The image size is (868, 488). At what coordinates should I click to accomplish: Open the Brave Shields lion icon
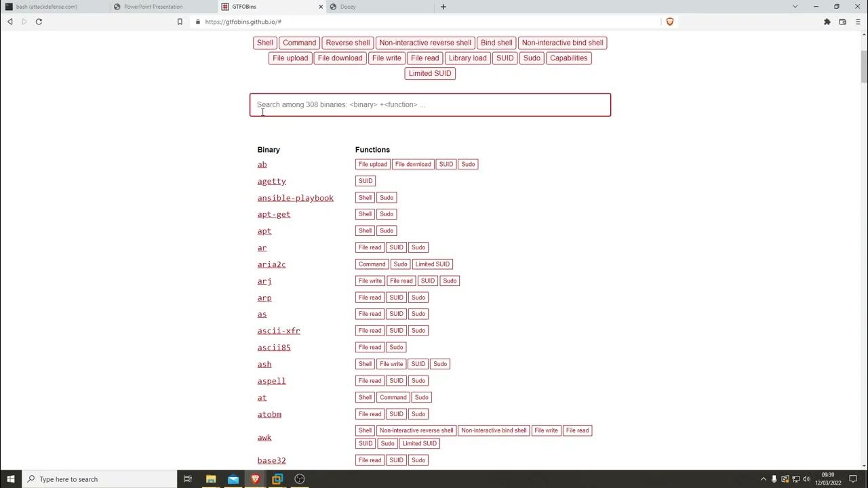pos(670,22)
